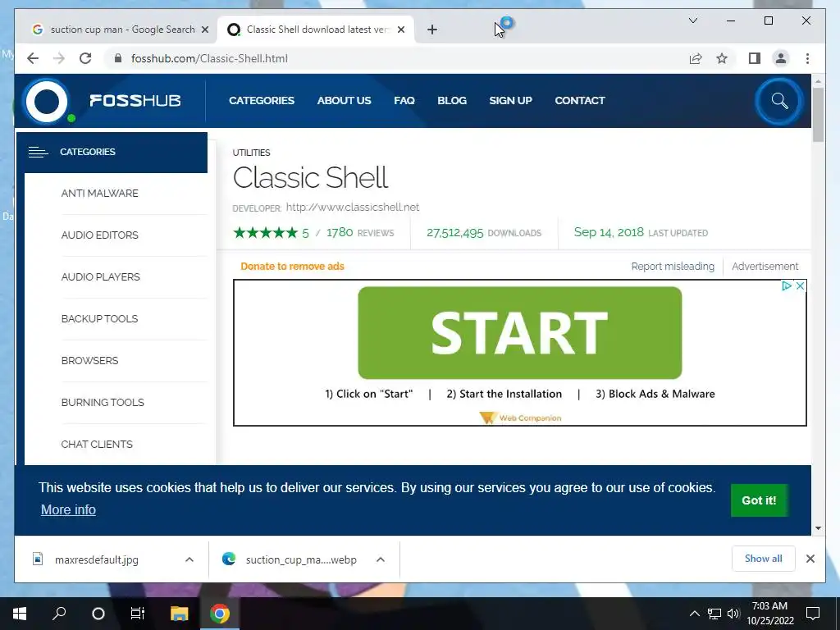Screen dimensions: 840x630
Task: Click the Cortana circle on taskbar
Action: pos(98,614)
